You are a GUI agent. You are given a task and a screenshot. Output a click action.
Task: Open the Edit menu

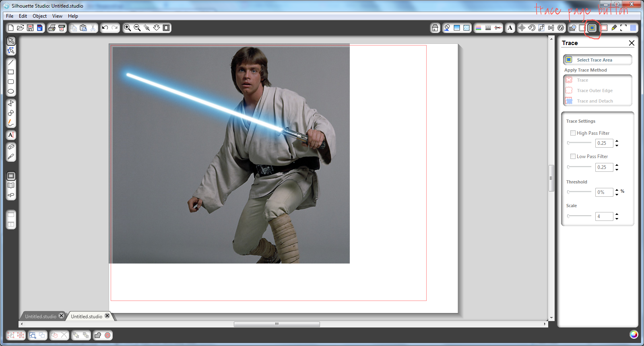pyautogui.click(x=23, y=16)
